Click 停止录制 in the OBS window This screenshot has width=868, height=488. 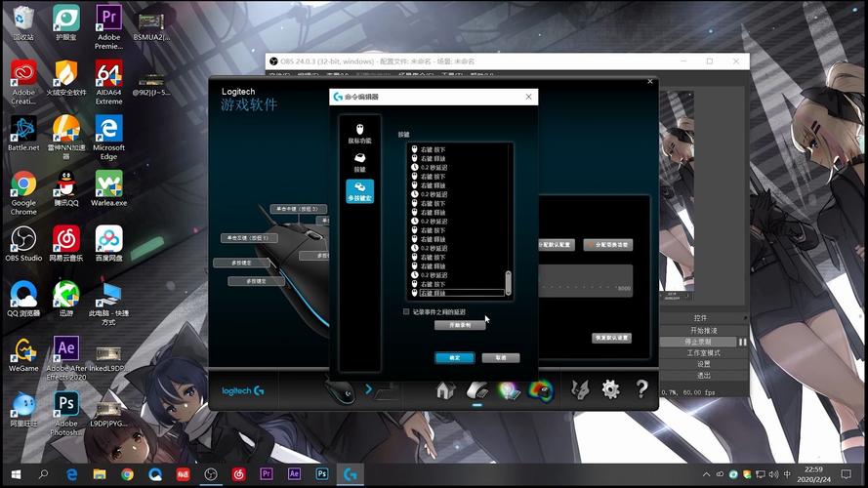[x=698, y=342]
